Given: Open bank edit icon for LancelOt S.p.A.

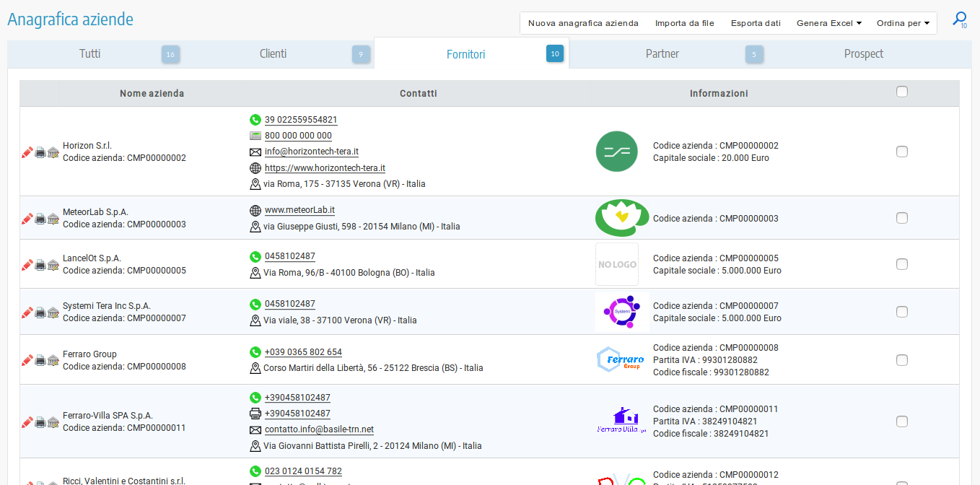Looking at the screenshot, I should [53, 265].
